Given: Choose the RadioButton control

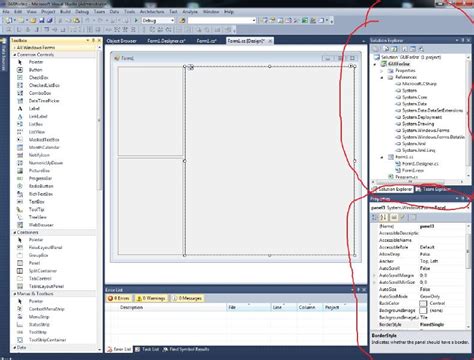Looking at the screenshot, I should coord(41,186).
